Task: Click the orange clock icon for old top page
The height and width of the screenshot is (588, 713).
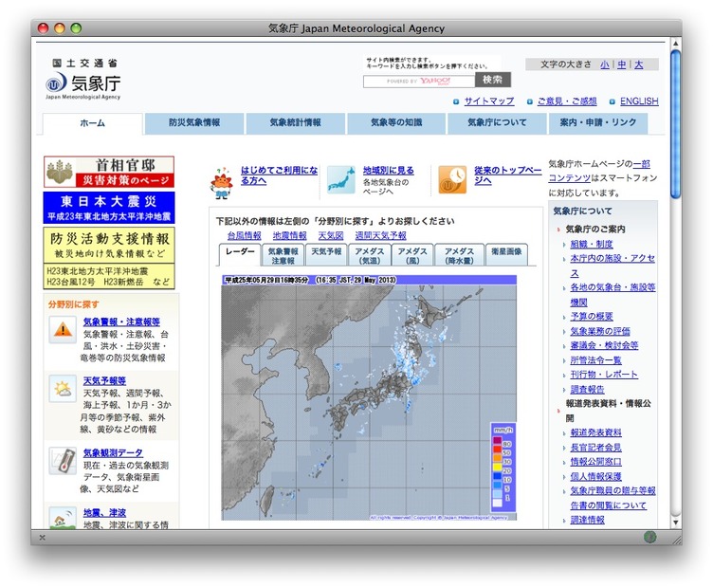Action: pos(452,180)
